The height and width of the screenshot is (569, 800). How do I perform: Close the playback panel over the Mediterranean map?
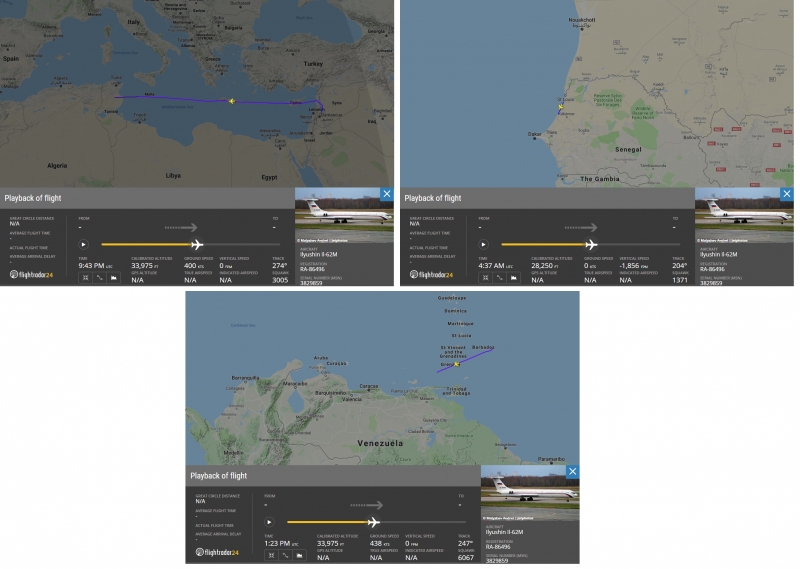pos(386,194)
